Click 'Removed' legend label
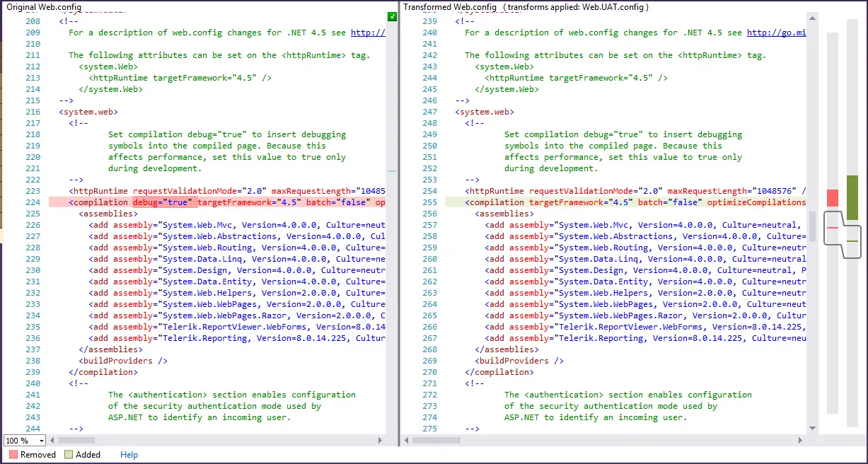Image resolution: width=868 pixels, height=464 pixels. point(38,455)
